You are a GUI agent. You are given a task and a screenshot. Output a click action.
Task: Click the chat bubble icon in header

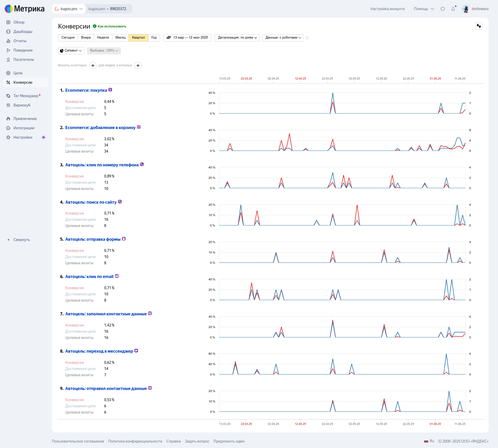(443, 9)
